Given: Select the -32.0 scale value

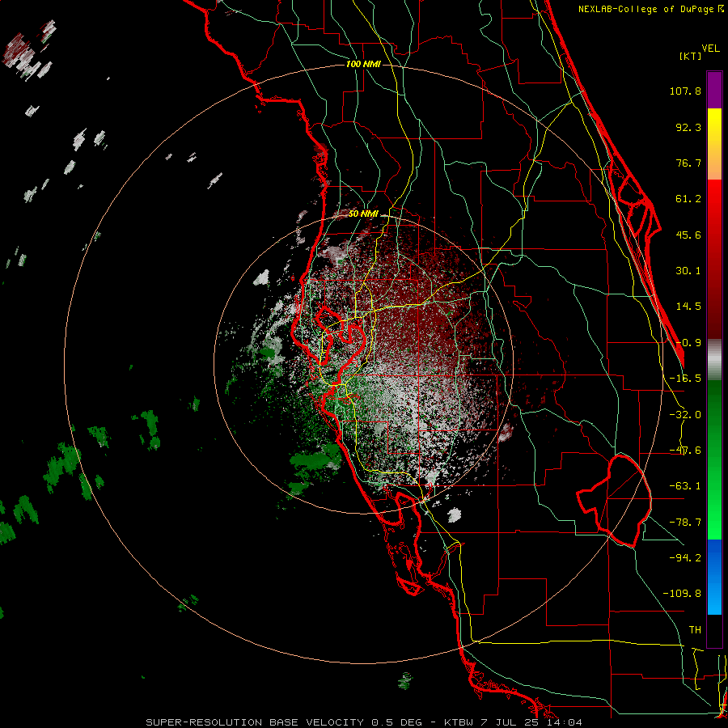Looking at the screenshot, I should 685,415.
